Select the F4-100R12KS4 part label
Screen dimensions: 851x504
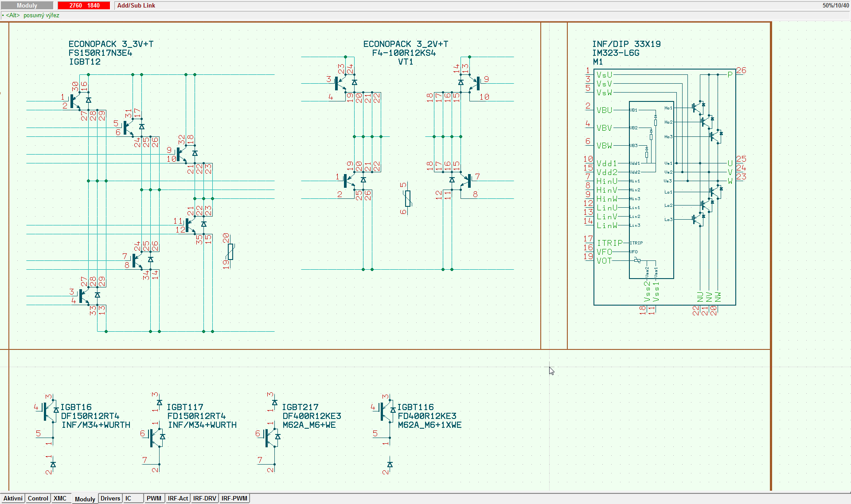pyautogui.click(x=404, y=53)
